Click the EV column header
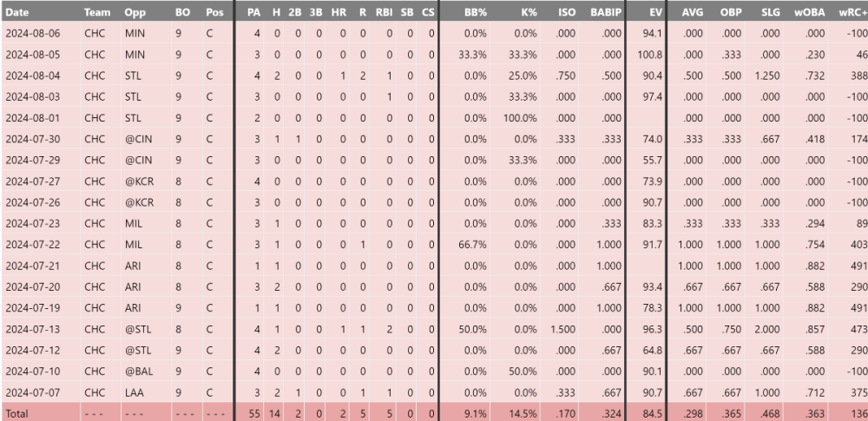868x421 pixels. (656, 13)
